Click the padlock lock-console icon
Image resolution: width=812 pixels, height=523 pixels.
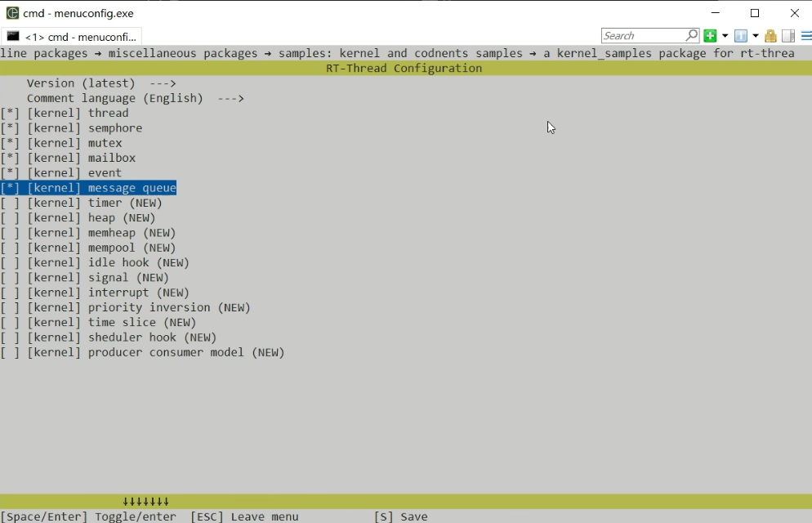click(770, 36)
